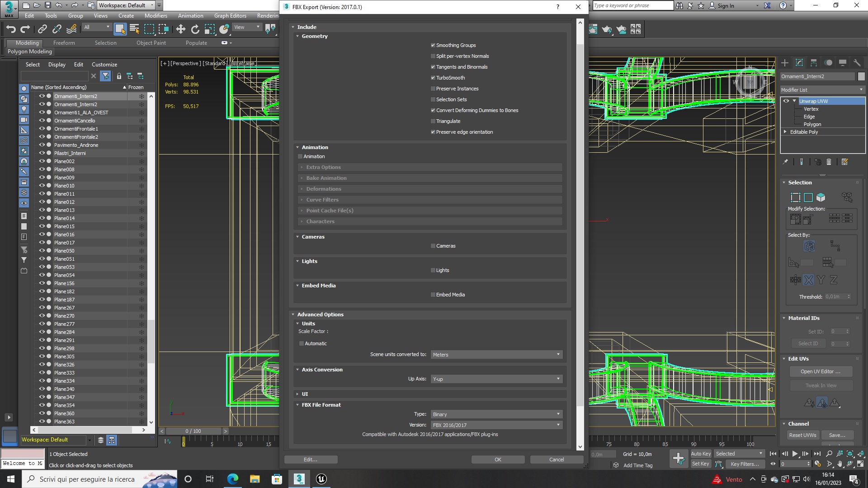868x488 pixels.
Task: Open the Up Axis dropdown
Action: click(x=496, y=379)
